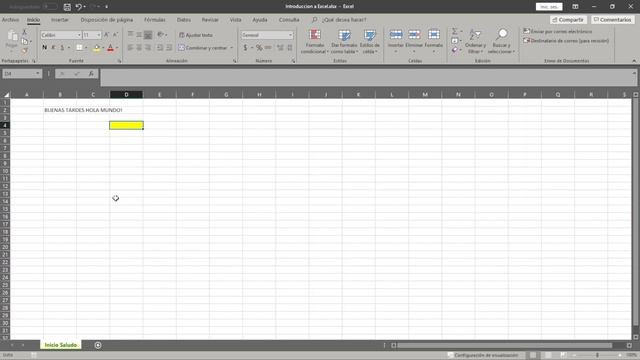This screenshot has height=360, width=640.
Task: Click the currency $ format icon
Action: (245, 48)
